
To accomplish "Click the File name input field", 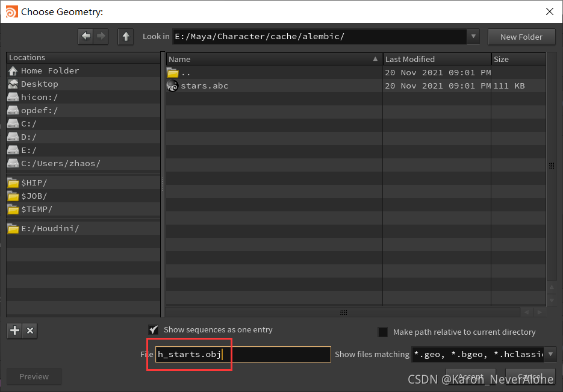I will pos(243,354).
